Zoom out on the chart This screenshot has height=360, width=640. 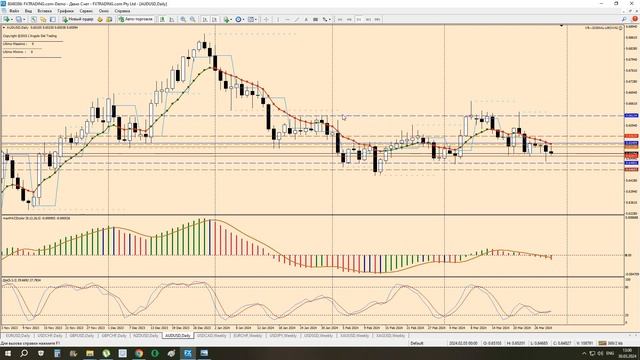pos(192,19)
